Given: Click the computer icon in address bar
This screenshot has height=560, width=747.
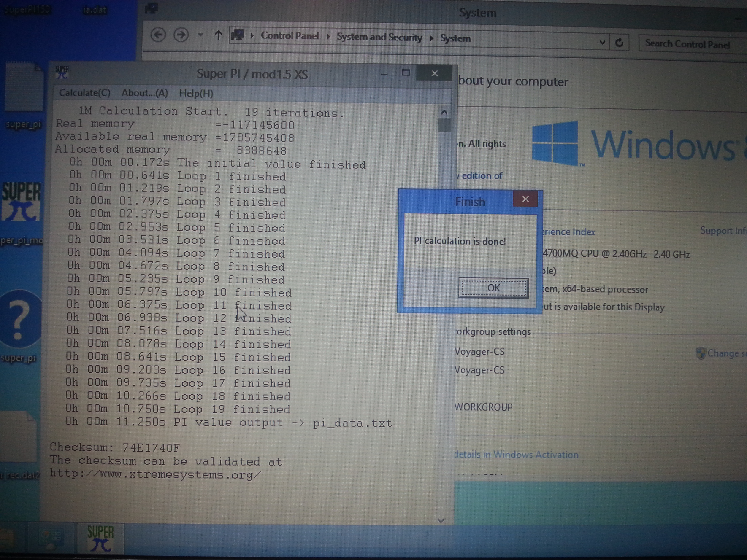Looking at the screenshot, I should [238, 35].
